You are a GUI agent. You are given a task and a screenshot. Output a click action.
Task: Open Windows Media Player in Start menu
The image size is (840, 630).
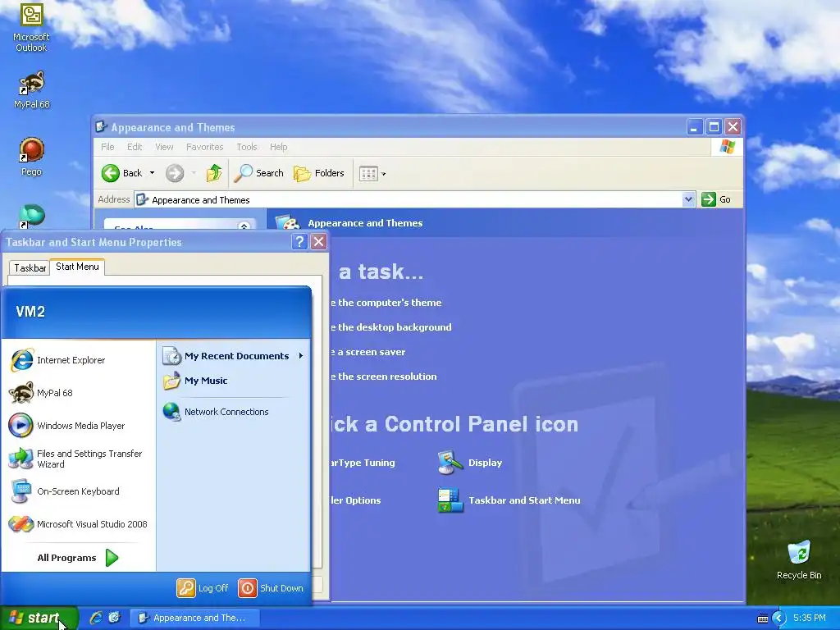point(80,426)
